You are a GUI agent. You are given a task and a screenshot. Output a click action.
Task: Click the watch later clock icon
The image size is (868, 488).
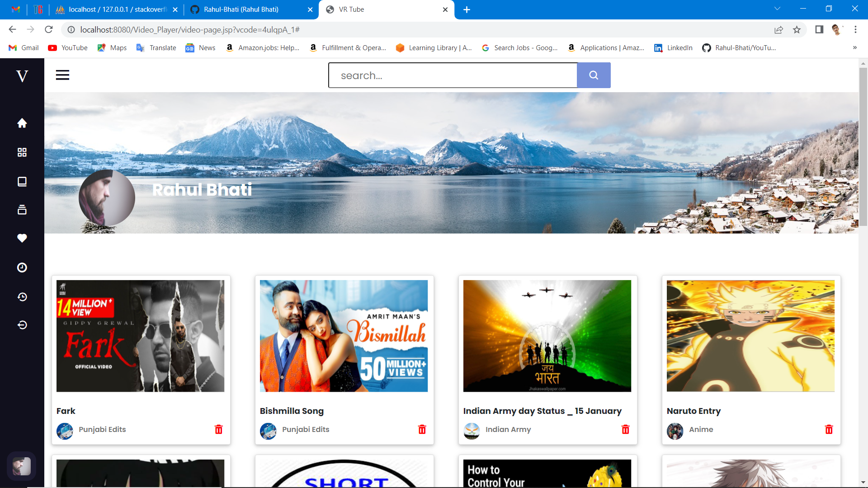tap(22, 267)
